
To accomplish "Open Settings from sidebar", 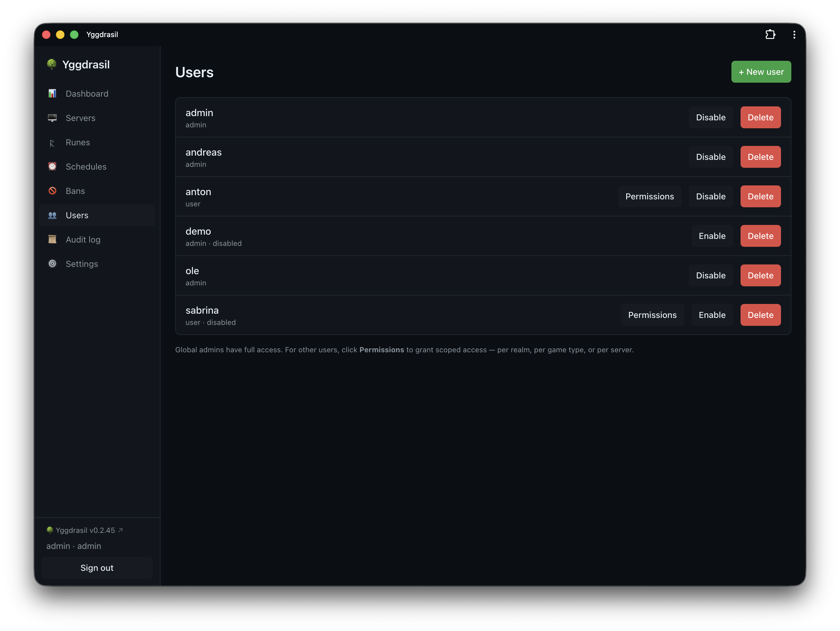I will (x=97, y=264).
